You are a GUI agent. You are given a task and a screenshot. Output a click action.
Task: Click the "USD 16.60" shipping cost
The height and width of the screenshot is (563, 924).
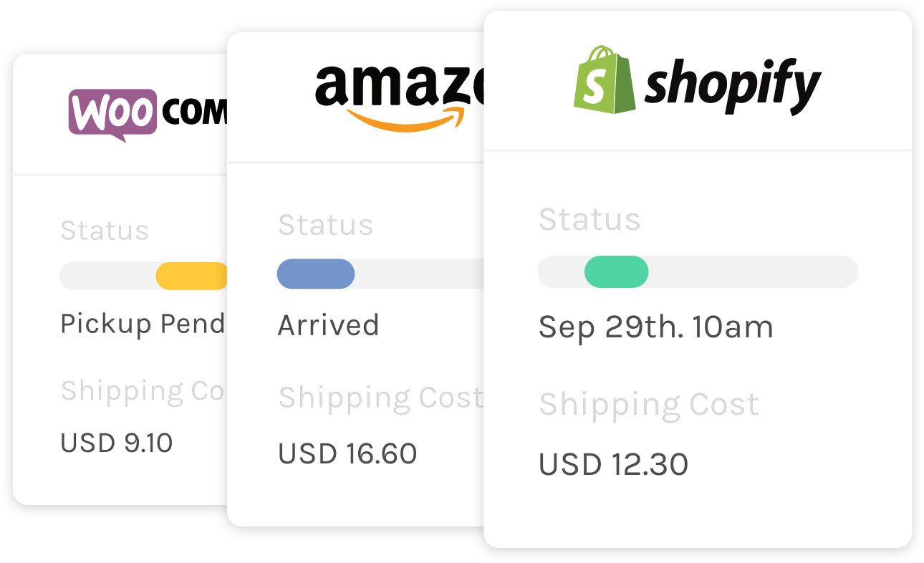point(347,454)
